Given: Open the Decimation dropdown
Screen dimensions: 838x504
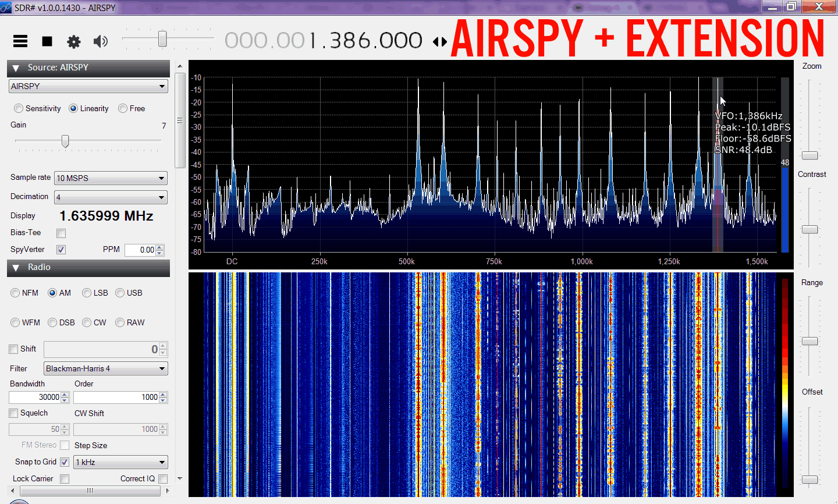Looking at the screenshot, I should pos(111,198).
